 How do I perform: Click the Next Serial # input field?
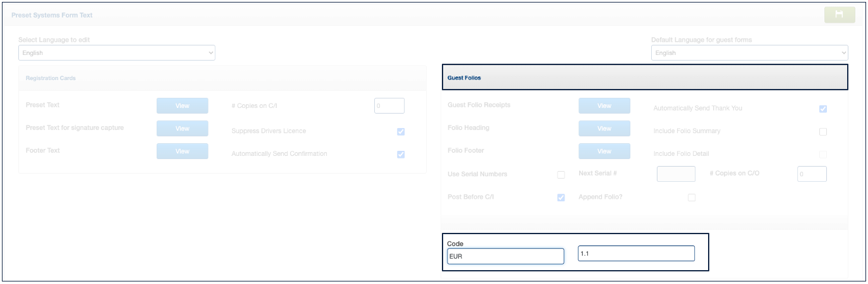(x=676, y=174)
